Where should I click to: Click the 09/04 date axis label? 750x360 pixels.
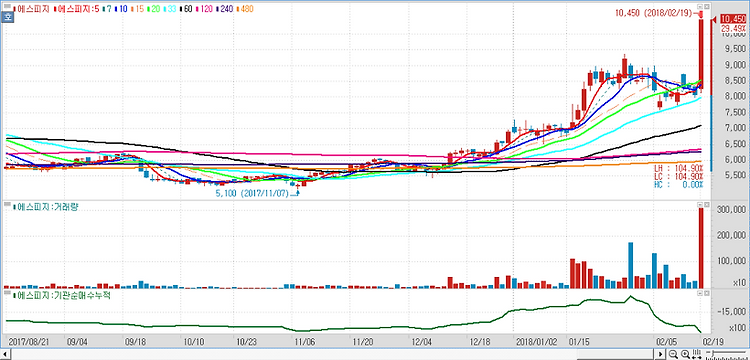pos(77,342)
